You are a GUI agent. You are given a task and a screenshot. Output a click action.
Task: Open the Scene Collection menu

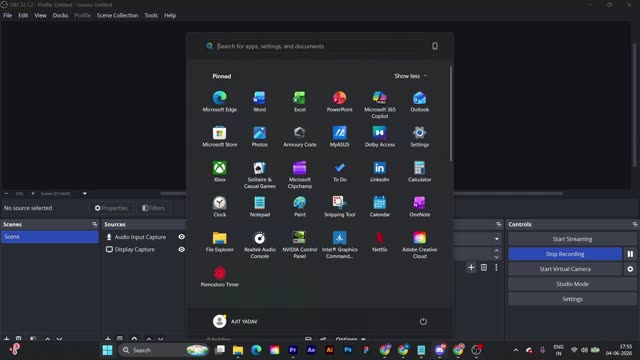pos(118,15)
